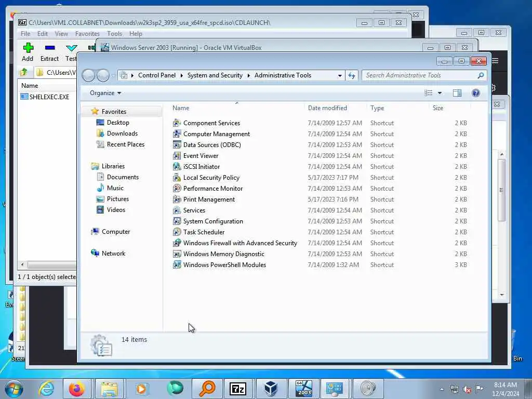Select the Windows Memory Diagnostic icon
The height and width of the screenshot is (399, 532).
tap(177, 254)
